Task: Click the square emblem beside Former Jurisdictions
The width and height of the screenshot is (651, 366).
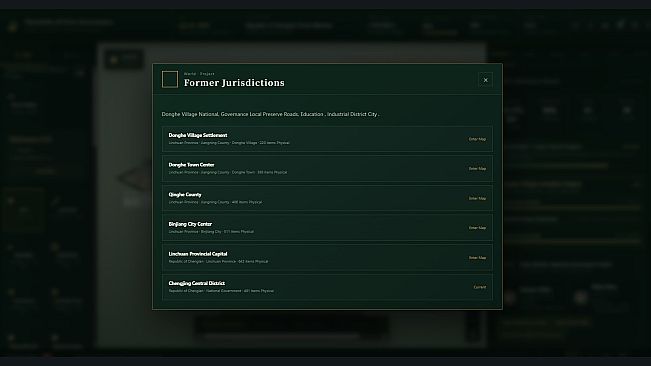Action: click(x=170, y=79)
